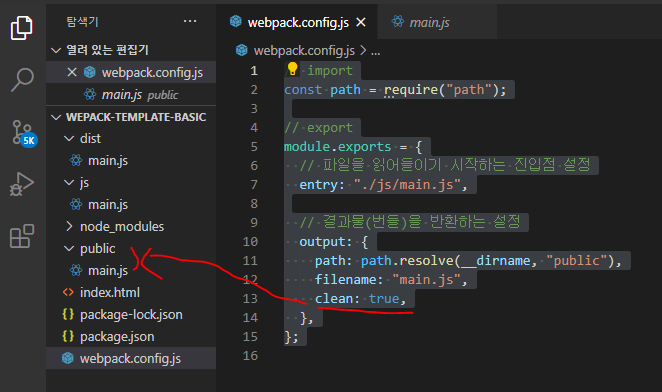Close the webpack.config.js editor tab
The height and width of the screenshot is (392, 662).
[361, 22]
